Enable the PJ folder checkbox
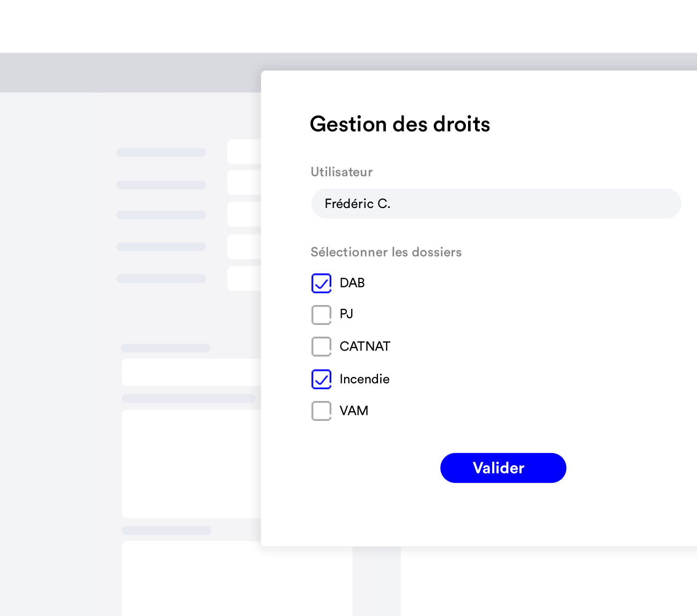Screen dimensions: 697x616 (321, 315)
